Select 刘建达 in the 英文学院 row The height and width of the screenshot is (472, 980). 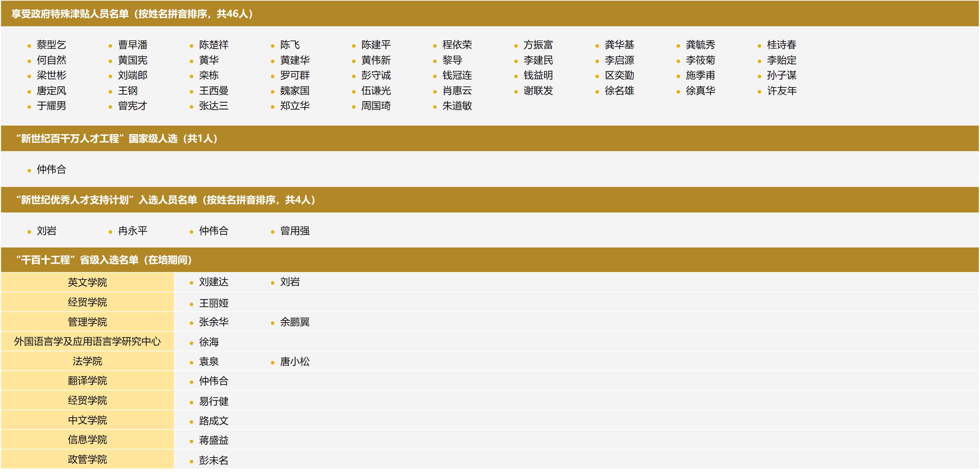pyautogui.click(x=214, y=282)
